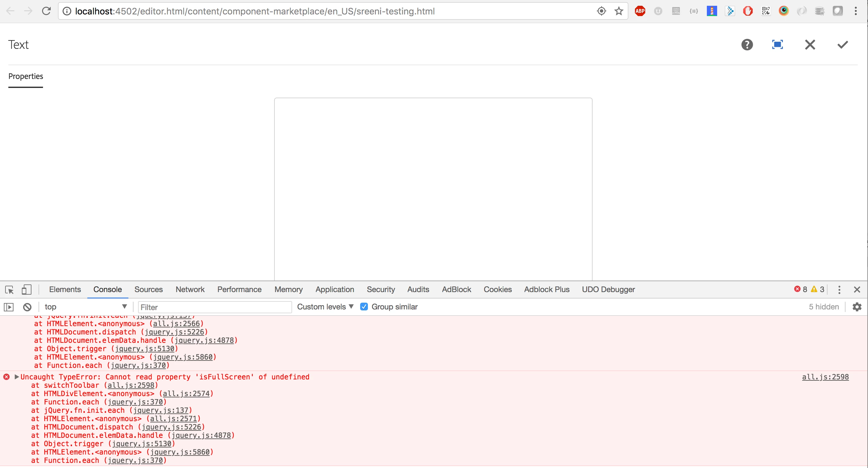868x468 pixels.
Task: Cancel the Text dialog with the X icon
Action: coord(810,45)
